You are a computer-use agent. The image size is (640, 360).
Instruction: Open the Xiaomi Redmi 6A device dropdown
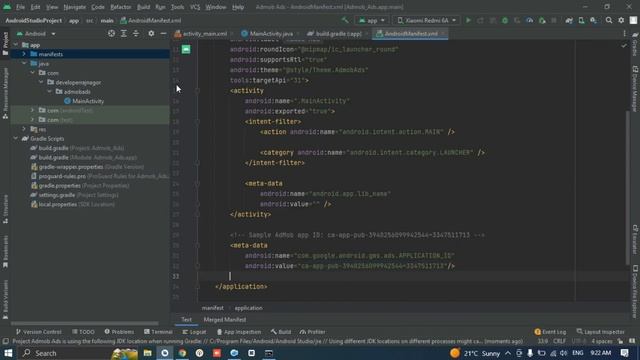tap(426, 20)
